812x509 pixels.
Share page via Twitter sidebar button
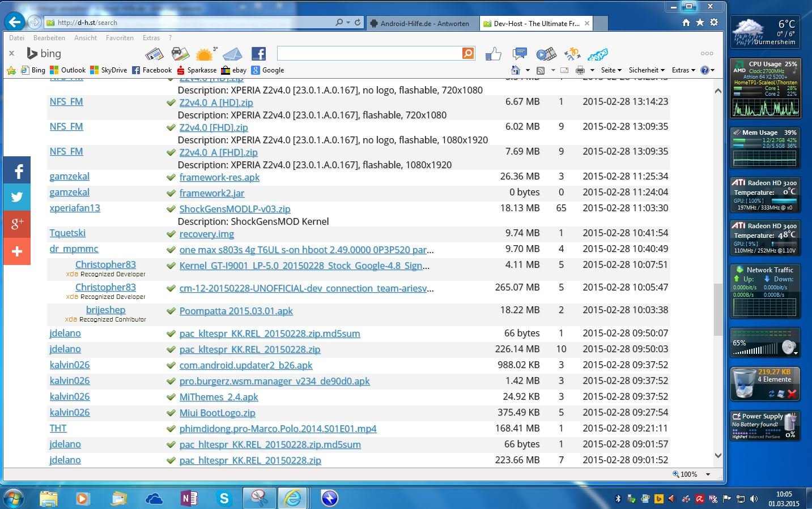click(17, 197)
